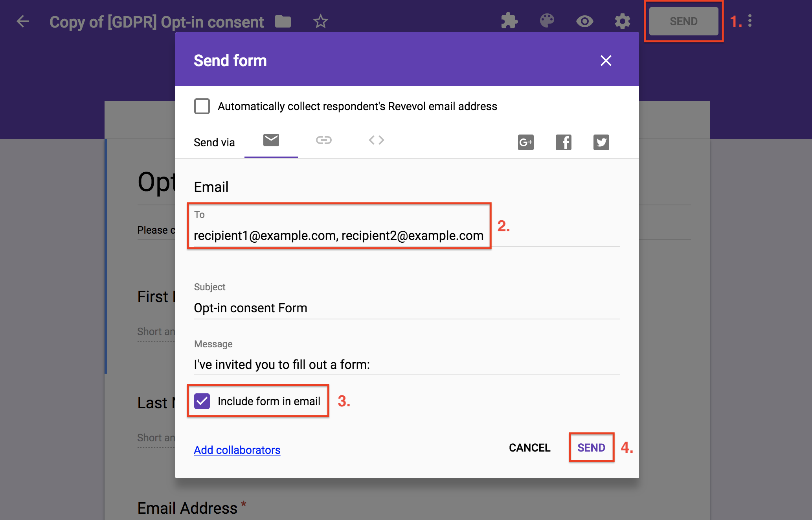The height and width of the screenshot is (520, 812).
Task: Switch to the link send tab
Action: [323, 140]
